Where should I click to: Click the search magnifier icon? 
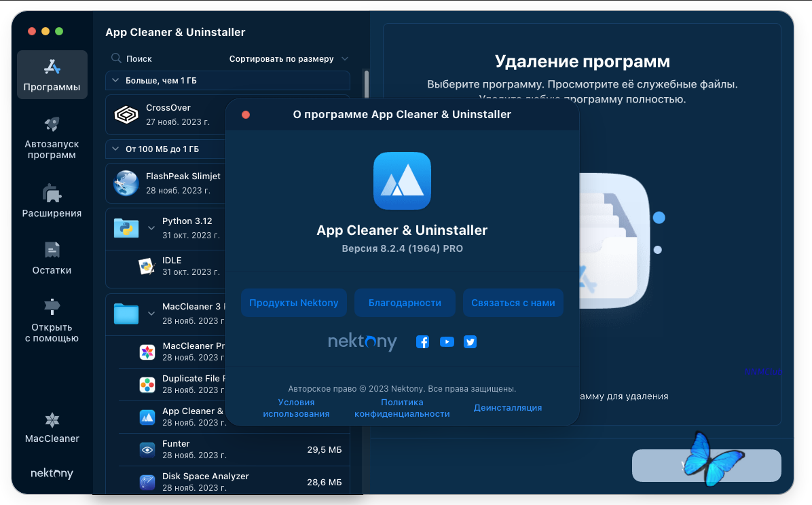pos(117,58)
